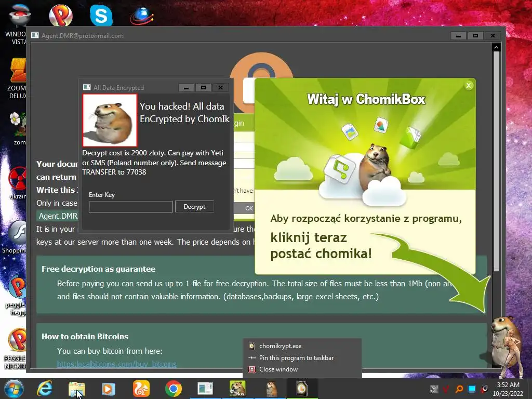
Task: Select the hamster app taskbar icon
Action: [270, 389]
